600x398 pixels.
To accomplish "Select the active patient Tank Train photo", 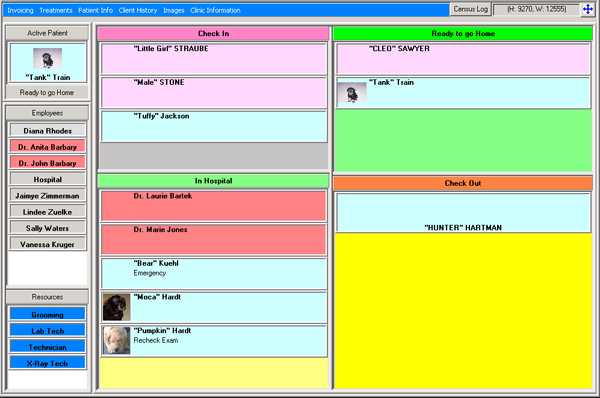I will point(47,58).
